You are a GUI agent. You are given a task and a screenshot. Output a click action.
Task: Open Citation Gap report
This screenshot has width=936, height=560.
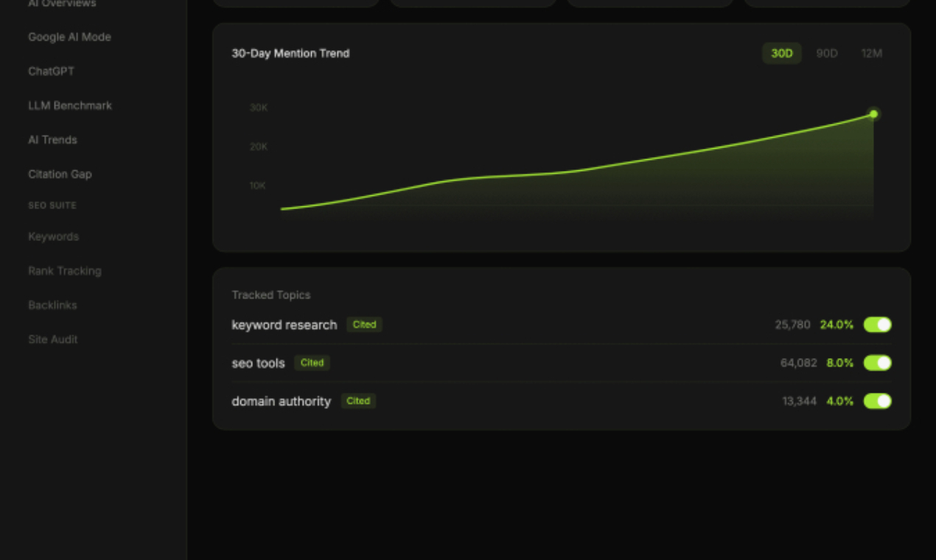[60, 174]
